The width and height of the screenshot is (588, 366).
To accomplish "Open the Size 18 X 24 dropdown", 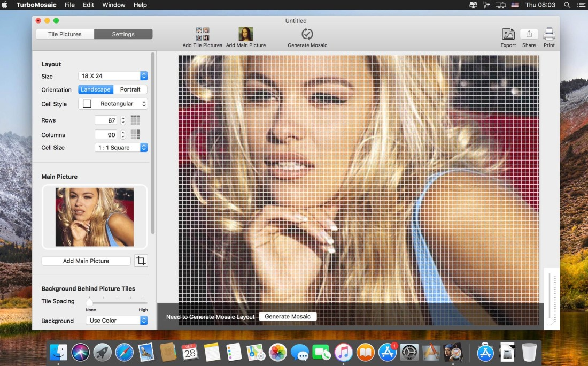I will pyautogui.click(x=113, y=76).
